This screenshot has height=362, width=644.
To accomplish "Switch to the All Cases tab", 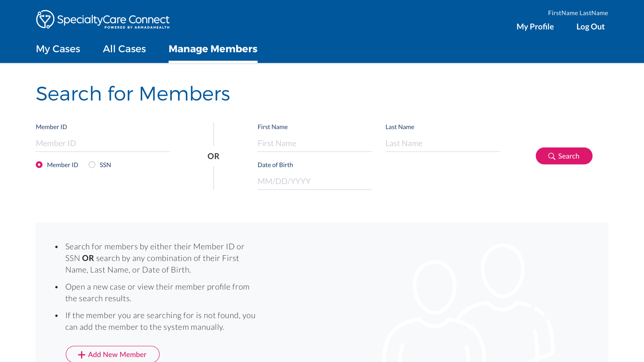I will (x=124, y=49).
